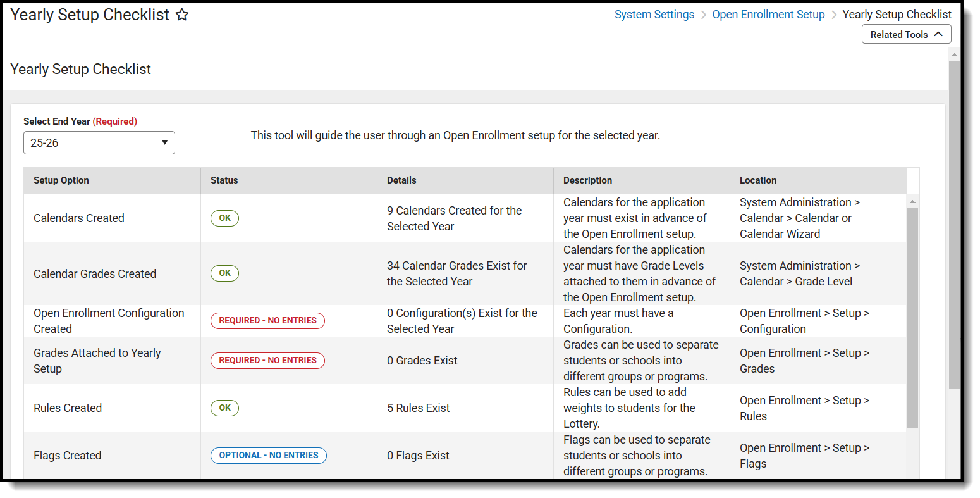The width and height of the screenshot is (980, 498).
Task: Select the Grades 'separate students or schools' description
Action: tap(641, 361)
